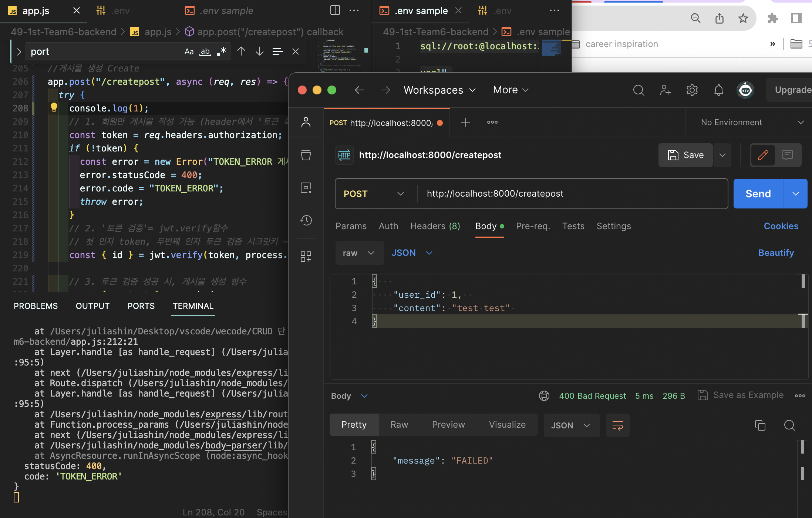The width and height of the screenshot is (812, 518).
Task: Click the request URL input field
Action: pos(570,194)
